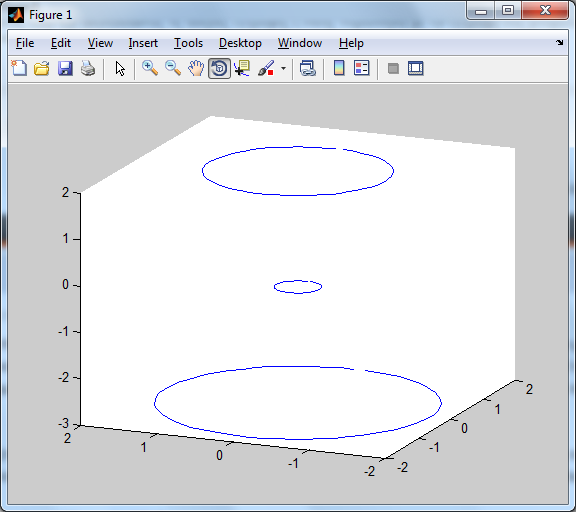Toggle the Rotate 3D tool
This screenshot has width=576, height=512.
pos(219,68)
